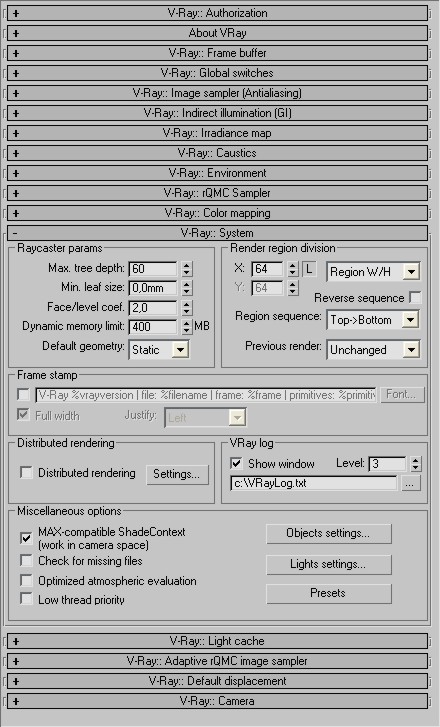The height and width of the screenshot is (727, 440).
Task: Click the c:\VRayLog.txt path field
Action: [314, 483]
